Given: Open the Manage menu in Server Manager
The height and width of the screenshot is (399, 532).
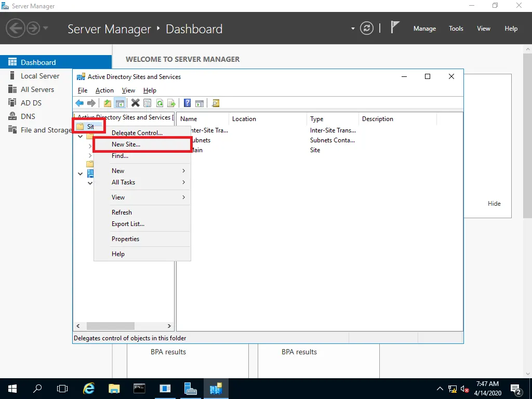Looking at the screenshot, I should pyautogui.click(x=424, y=29).
